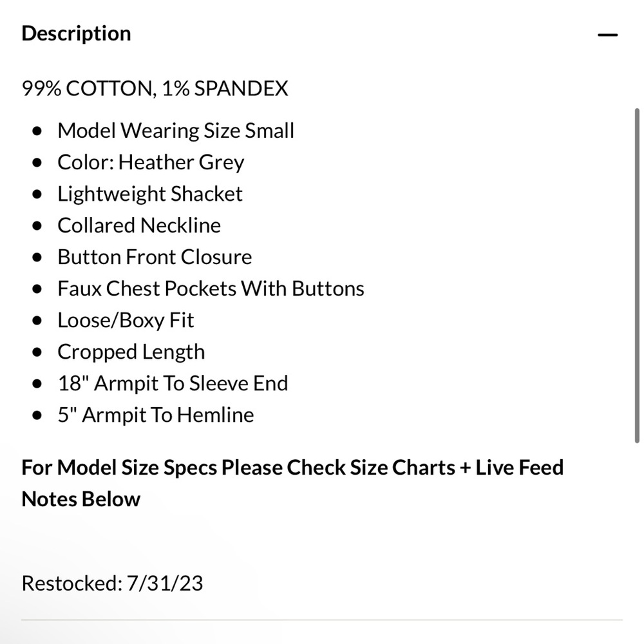The image size is (644, 644).
Task: Click the "Color: Heather Grey" line
Action: coord(151,162)
